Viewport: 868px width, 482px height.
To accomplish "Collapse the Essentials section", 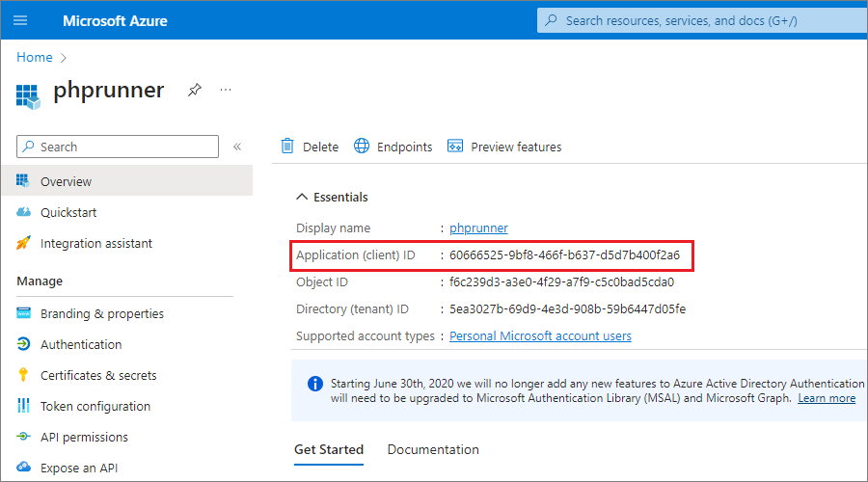I will (x=302, y=197).
